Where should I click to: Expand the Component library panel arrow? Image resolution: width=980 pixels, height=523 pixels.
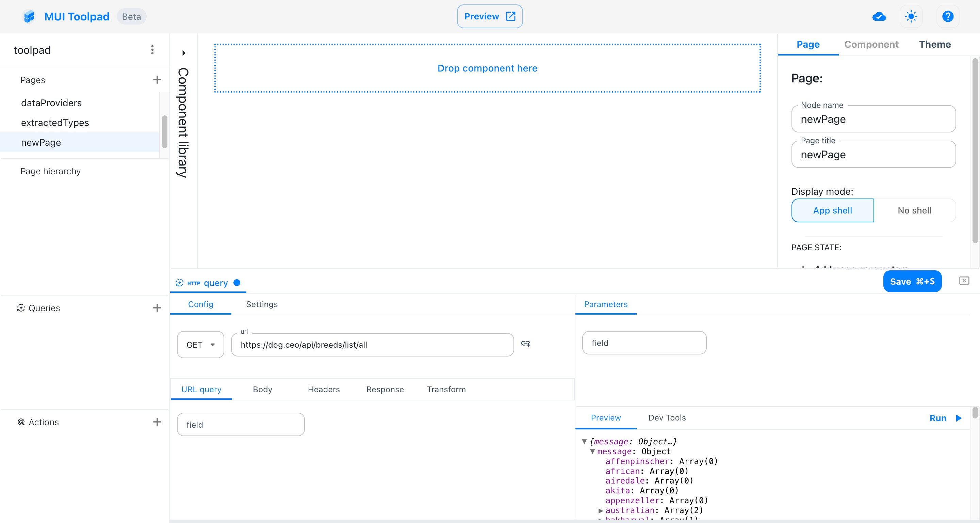(184, 53)
